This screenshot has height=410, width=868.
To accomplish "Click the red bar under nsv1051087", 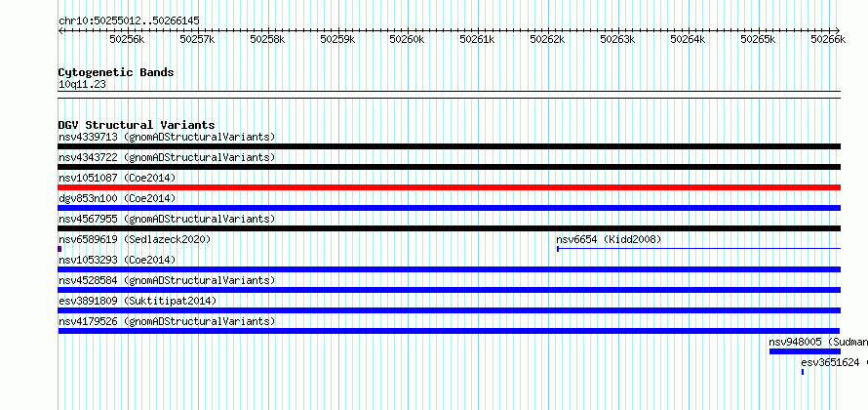I will (449, 187).
